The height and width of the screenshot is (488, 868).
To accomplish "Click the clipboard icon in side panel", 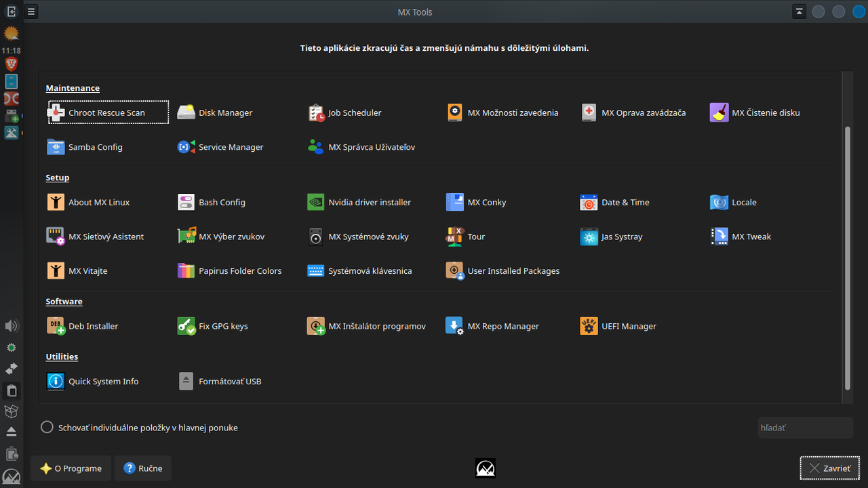I will 12,390.
